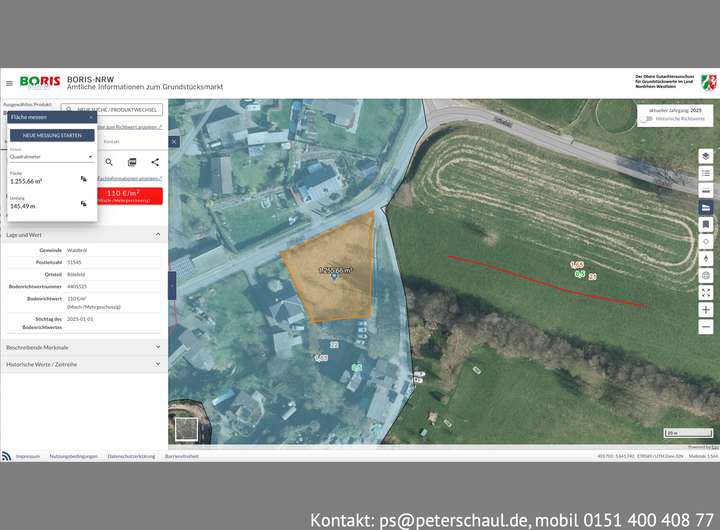
Task: Open the map layers tool
Action: click(706, 156)
